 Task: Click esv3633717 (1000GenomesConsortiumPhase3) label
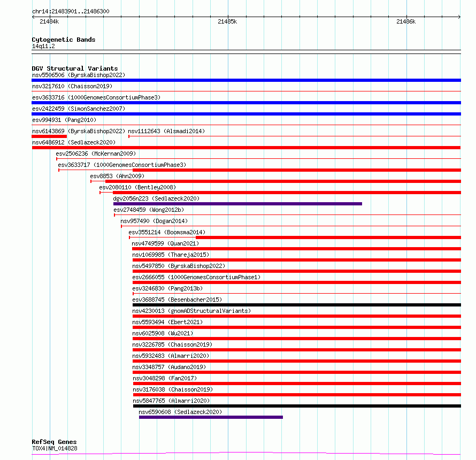(x=122, y=165)
